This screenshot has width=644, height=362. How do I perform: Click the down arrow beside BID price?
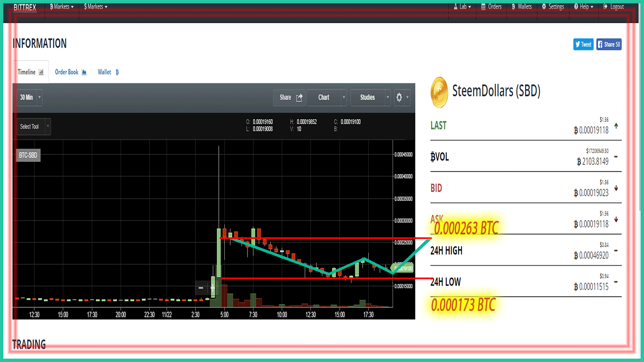(616, 188)
